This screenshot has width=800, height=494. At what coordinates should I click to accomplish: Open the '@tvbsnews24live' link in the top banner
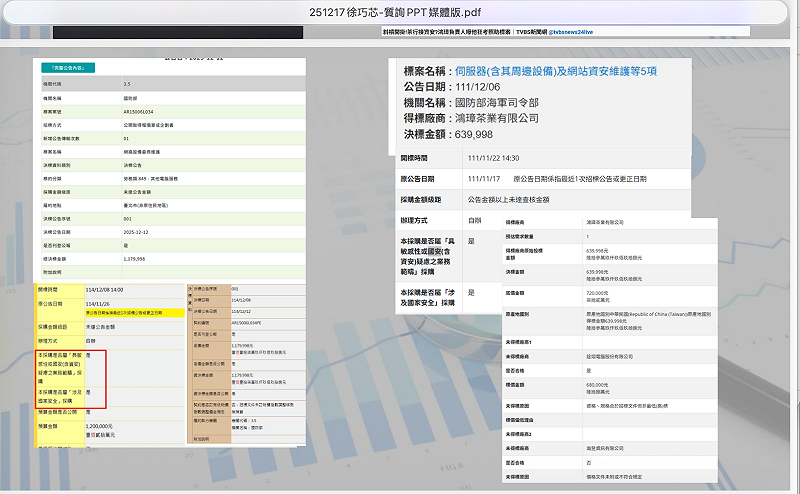pos(570,32)
